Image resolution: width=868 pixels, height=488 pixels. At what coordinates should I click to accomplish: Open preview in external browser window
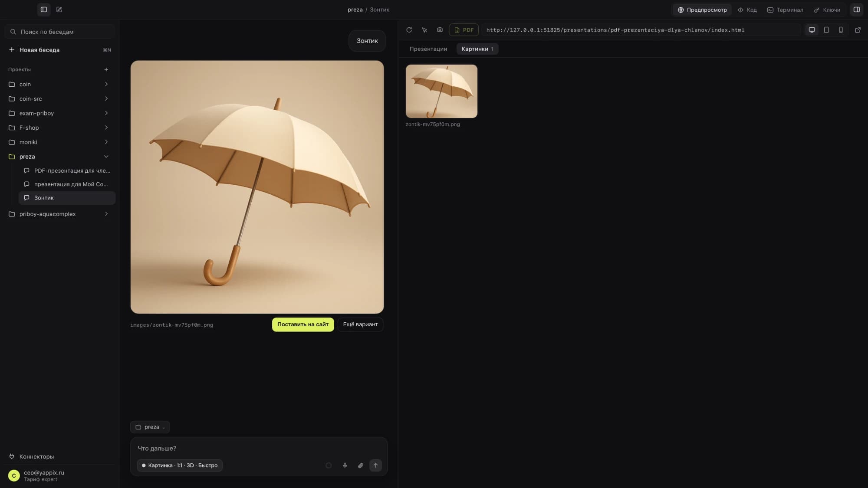(x=858, y=30)
